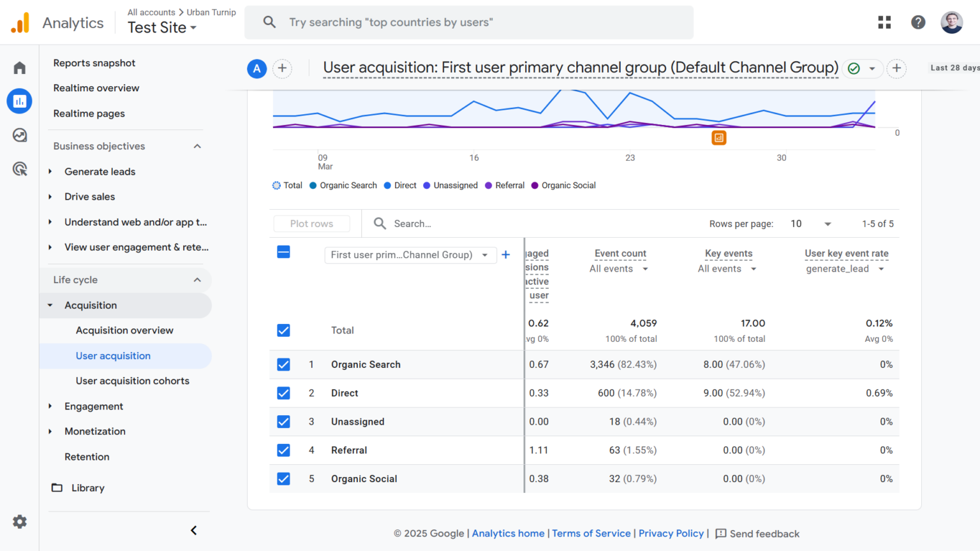Open the All events dropdown under Key events
Image resolution: width=980 pixels, height=551 pixels.
click(727, 268)
